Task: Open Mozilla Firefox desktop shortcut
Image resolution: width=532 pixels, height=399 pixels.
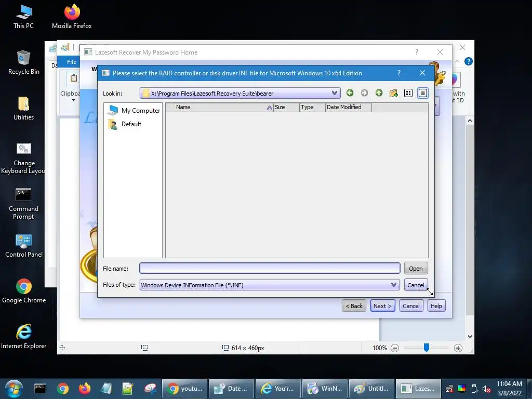Action: (72, 17)
